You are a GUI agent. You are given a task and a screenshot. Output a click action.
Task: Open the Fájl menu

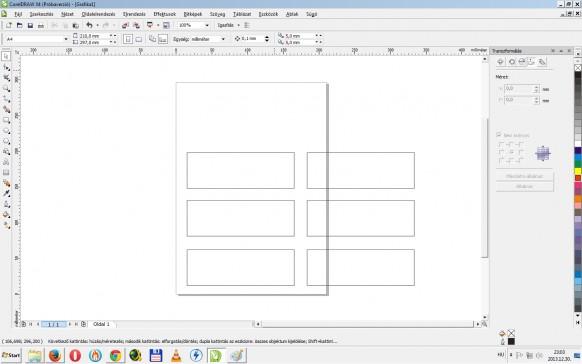coord(18,14)
